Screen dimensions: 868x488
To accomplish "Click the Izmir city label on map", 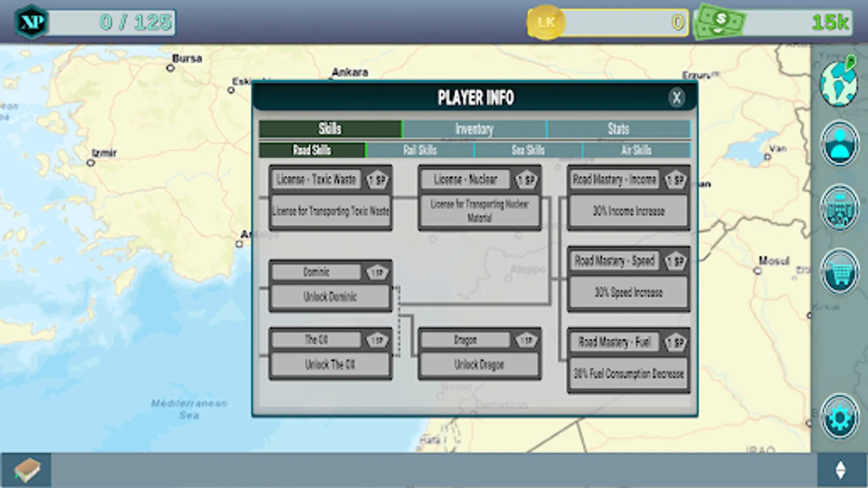I will (104, 153).
